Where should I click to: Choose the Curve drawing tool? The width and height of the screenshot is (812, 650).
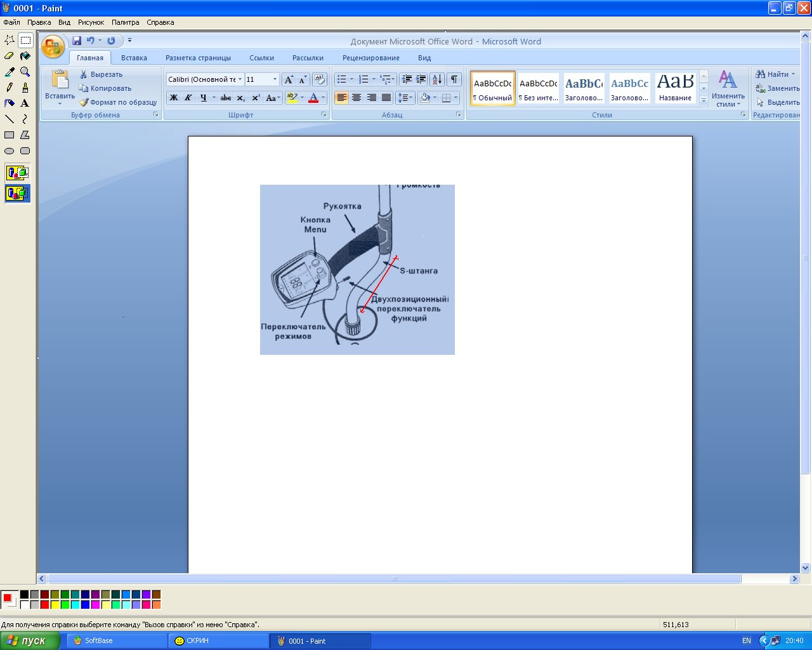click(x=25, y=119)
